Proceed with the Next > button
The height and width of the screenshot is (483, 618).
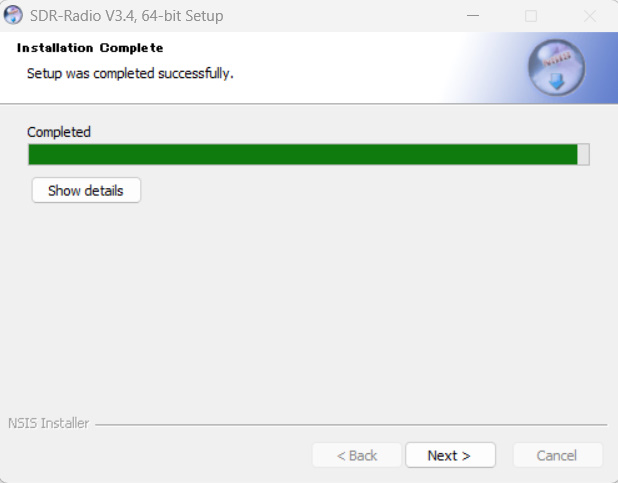[449, 455]
